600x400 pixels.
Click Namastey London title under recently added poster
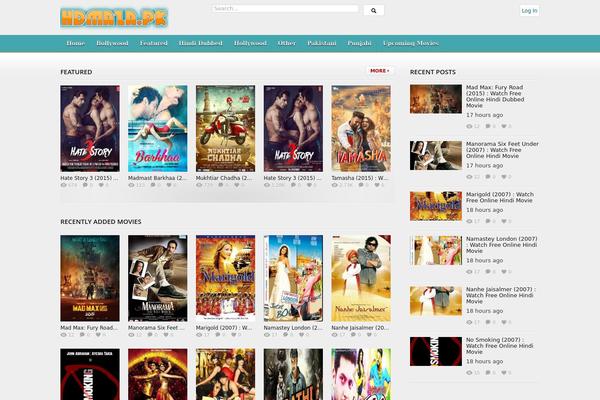(293, 328)
